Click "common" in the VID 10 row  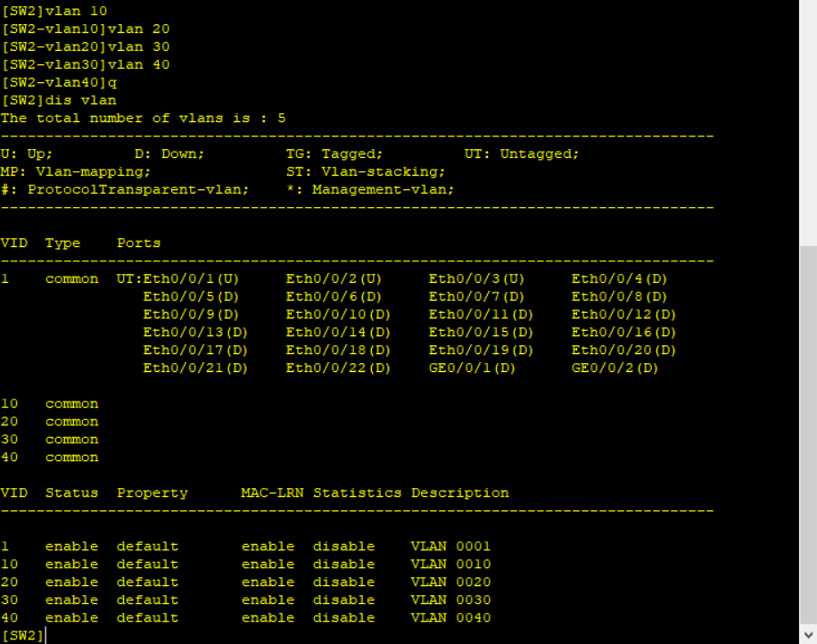click(x=72, y=404)
